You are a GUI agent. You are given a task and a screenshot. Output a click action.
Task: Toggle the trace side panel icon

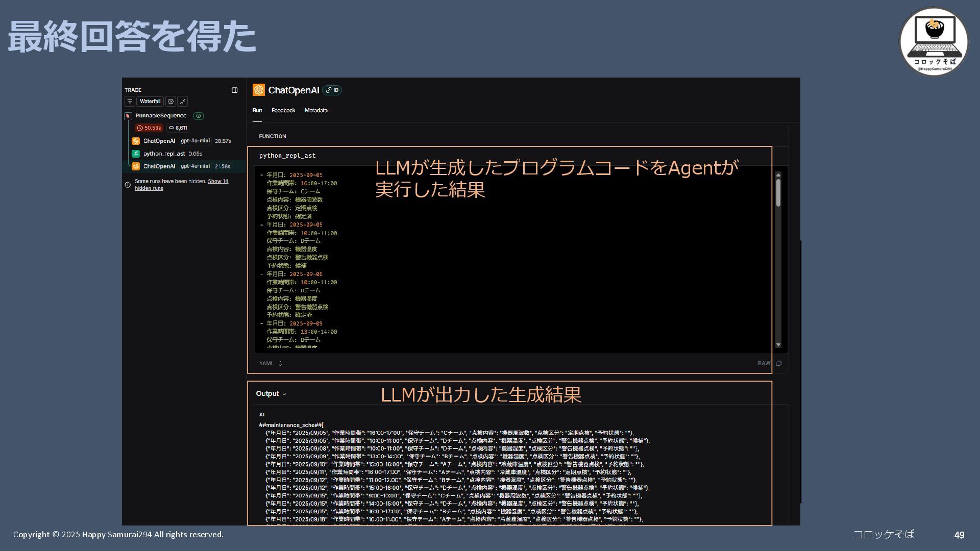pyautogui.click(x=234, y=90)
